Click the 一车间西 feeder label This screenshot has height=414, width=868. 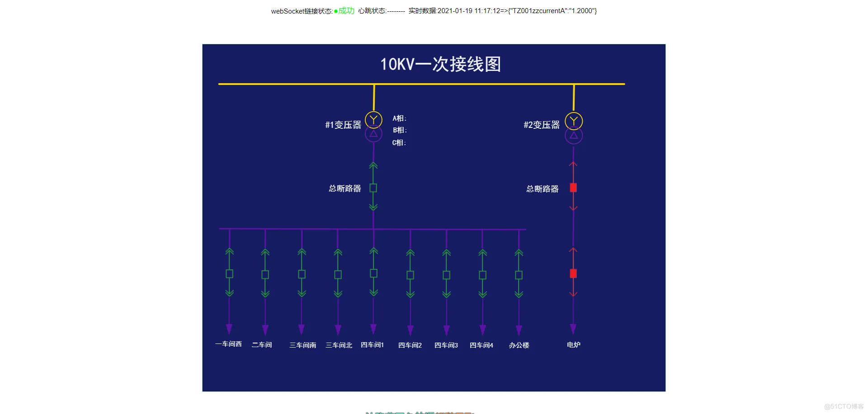[x=228, y=344]
